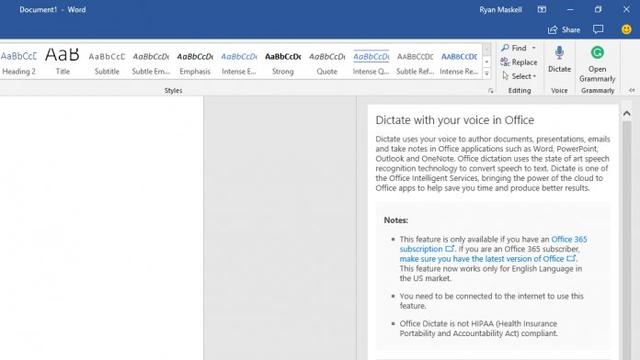Click the 'Dictate with your voice in Office' heading
Viewport: 640px width, 360px height.
pos(455,120)
